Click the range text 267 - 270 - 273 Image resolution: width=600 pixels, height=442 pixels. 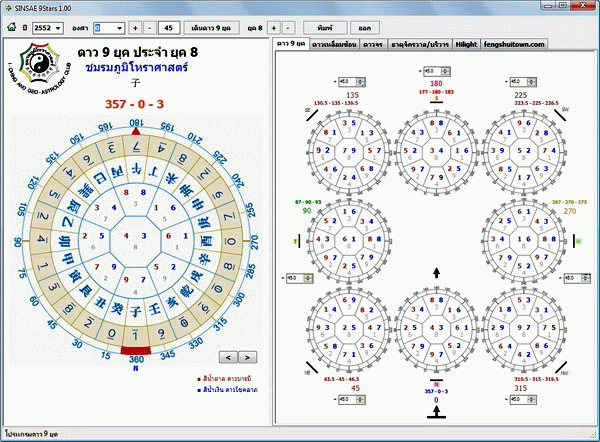pos(569,202)
